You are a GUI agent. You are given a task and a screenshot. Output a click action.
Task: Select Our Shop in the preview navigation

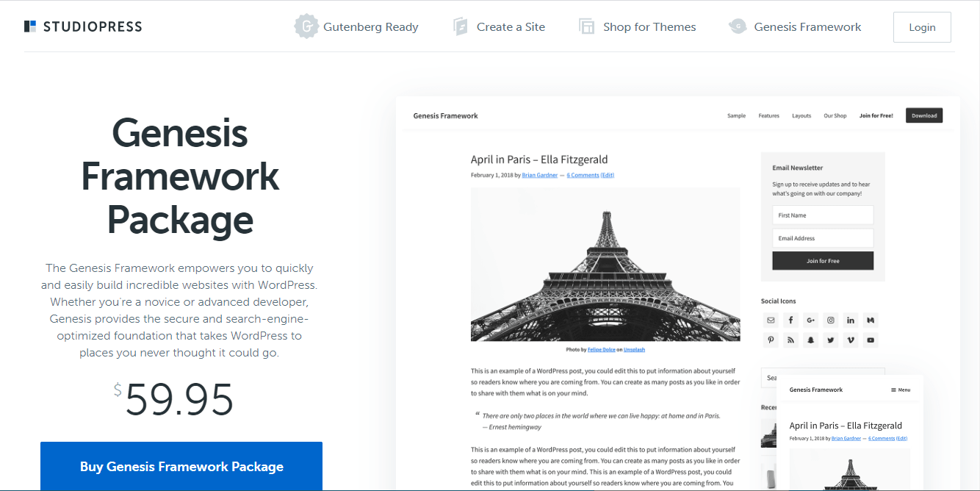coord(835,115)
